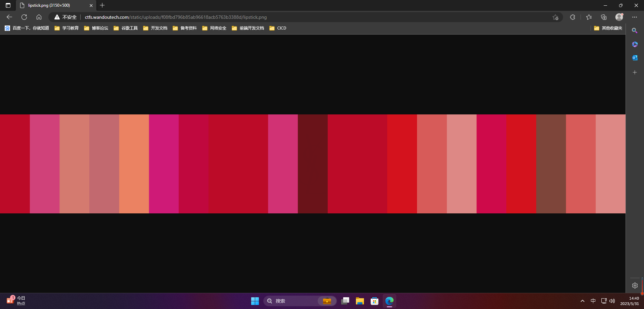
Task: Open the Windows Start menu
Action: pyautogui.click(x=255, y=301)
